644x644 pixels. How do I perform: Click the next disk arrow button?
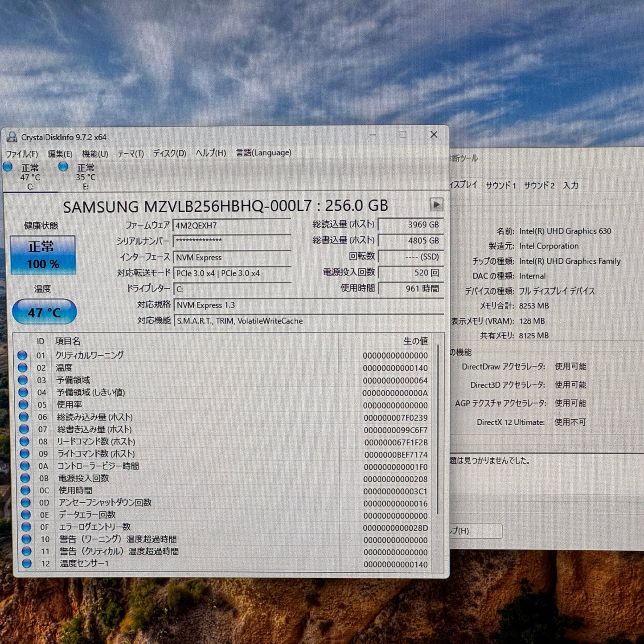436,205
